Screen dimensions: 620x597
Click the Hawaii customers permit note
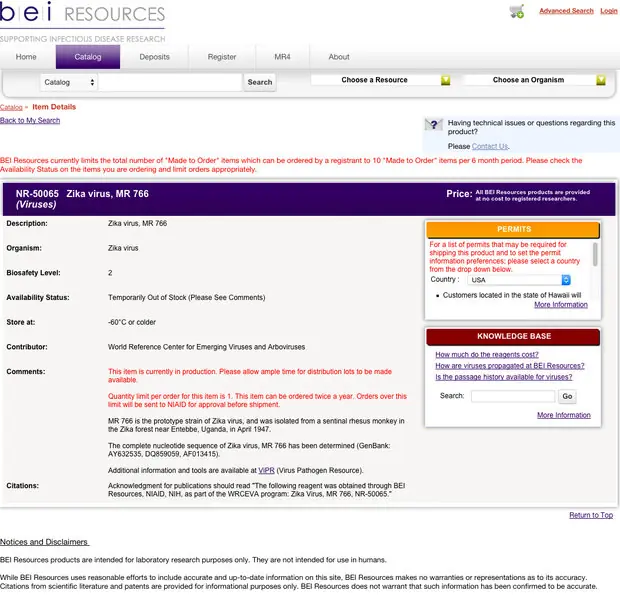coord(512,295)
